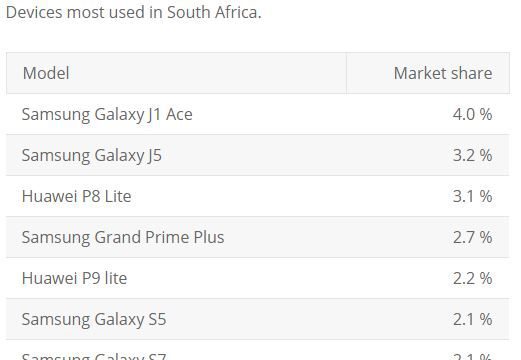The image size is (521, 360).
Task: Click 'Plus' in Samsung Grand Prime Plus
Action: coord(209,237)
